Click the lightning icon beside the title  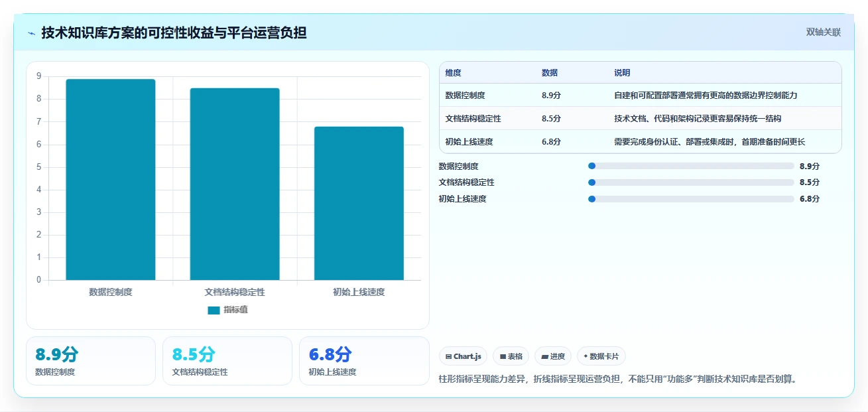[x=32, y=33]
